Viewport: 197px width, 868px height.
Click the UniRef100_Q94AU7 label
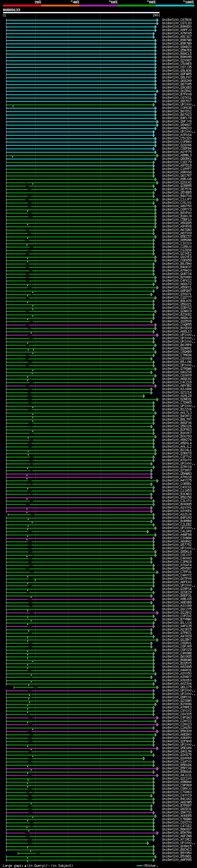pos(176,125)
